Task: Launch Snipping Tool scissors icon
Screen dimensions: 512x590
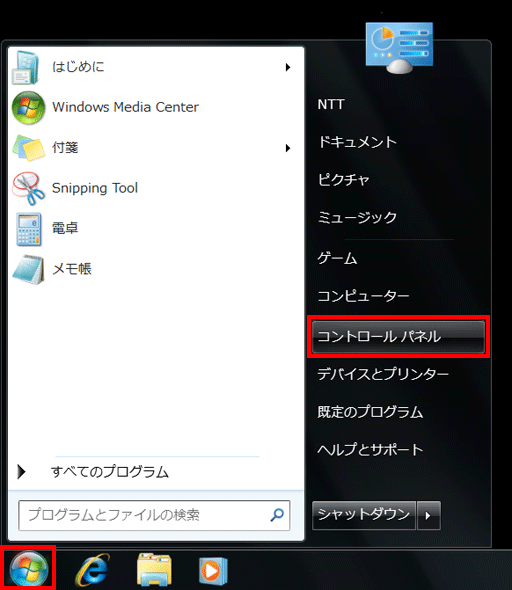Action: click(28, 188)
